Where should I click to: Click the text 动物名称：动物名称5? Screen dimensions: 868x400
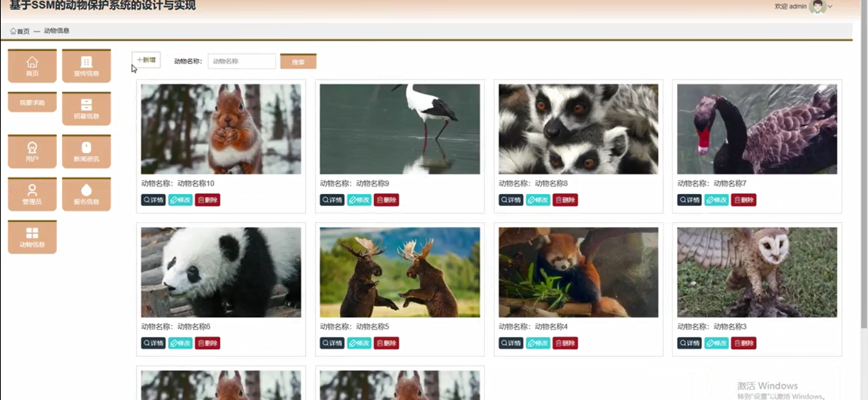pyautogui.click(x=354, y=327)
